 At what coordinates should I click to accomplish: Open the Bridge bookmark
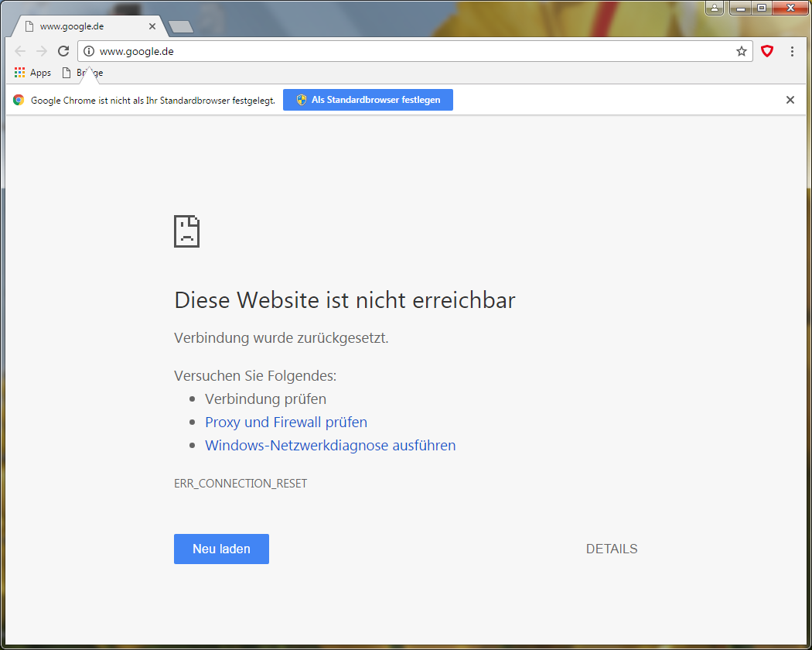pos(83,73)
